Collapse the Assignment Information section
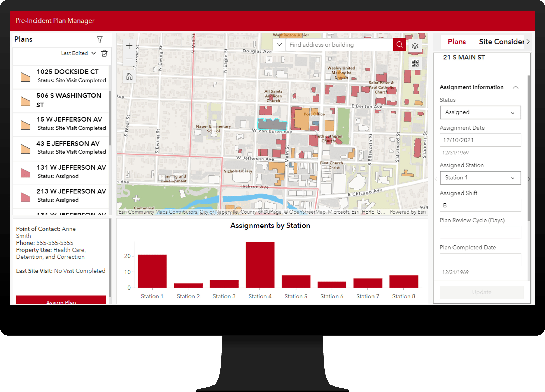Image resolution: width=545 pixels, height=392 pixels. pyautogui.click(x=515, y=87)
